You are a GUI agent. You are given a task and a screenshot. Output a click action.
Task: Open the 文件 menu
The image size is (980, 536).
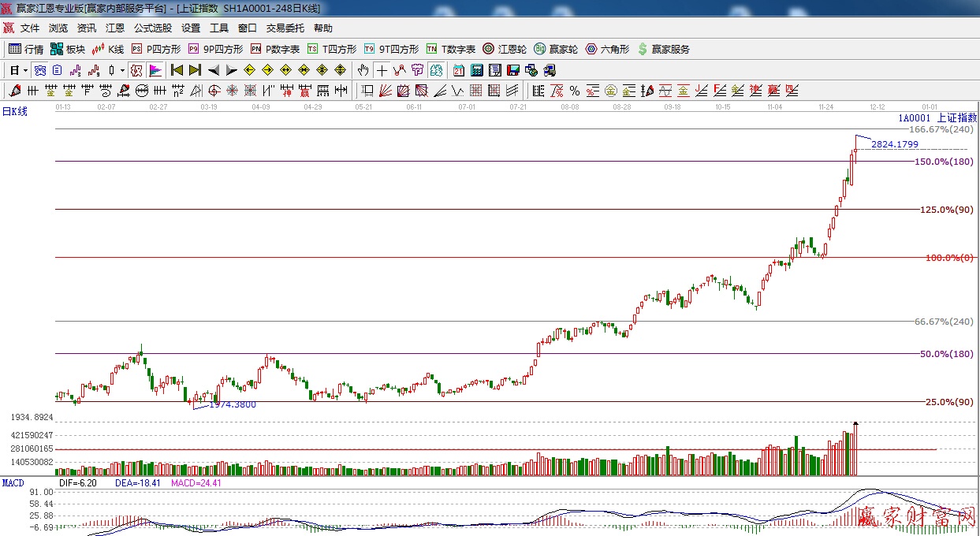[x=29, y=28]
